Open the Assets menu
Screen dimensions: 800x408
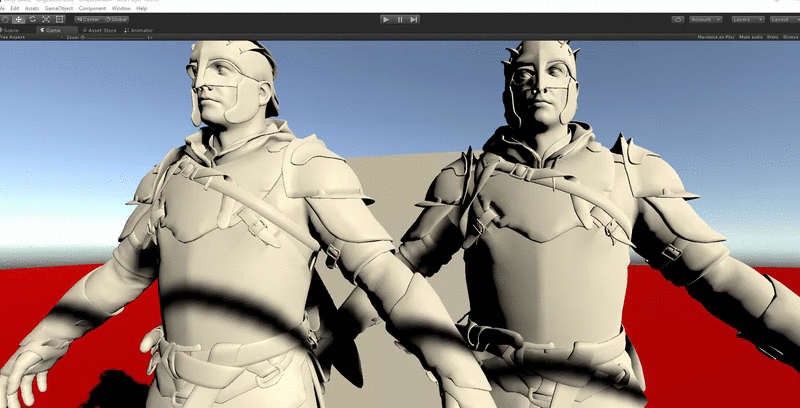(x=32, y=9)
